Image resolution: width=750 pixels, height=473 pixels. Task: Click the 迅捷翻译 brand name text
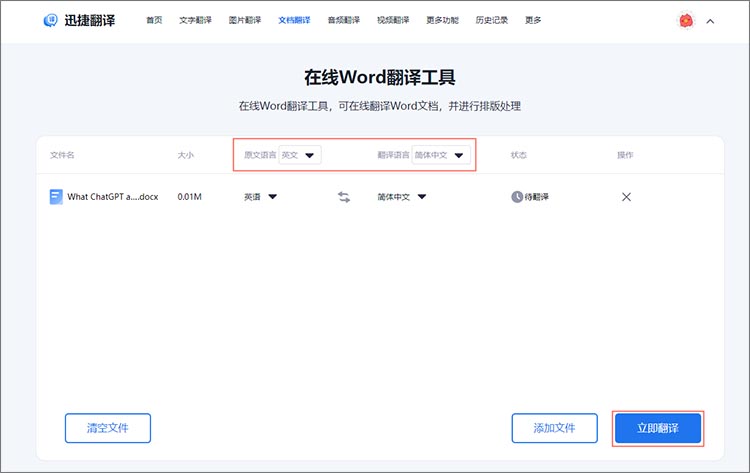pyautogui.click(x=90, y=20)
